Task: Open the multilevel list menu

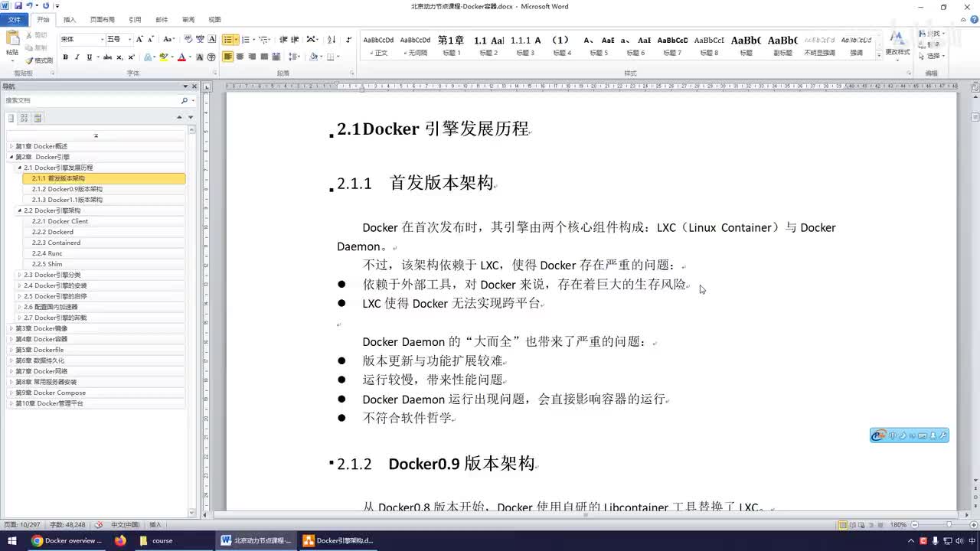Action: [x=263, y=39]
